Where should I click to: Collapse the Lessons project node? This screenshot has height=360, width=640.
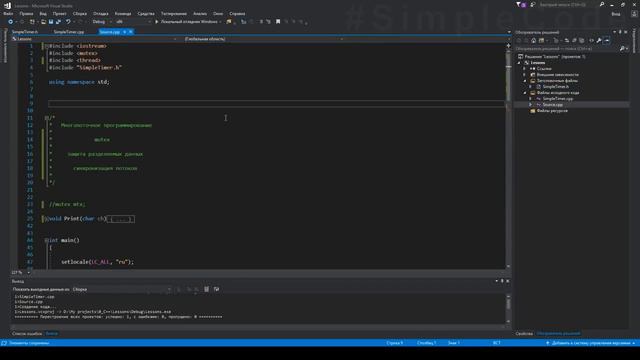tap(520, 63)
